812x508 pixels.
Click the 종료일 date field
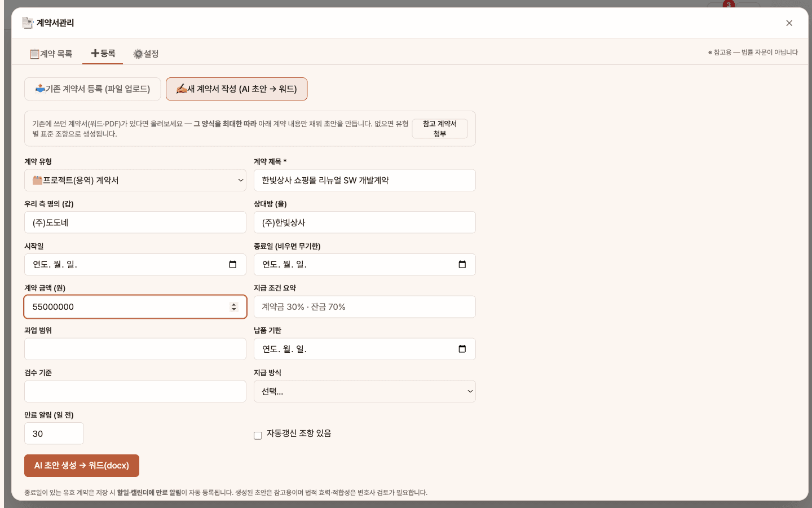click(365, 265)
